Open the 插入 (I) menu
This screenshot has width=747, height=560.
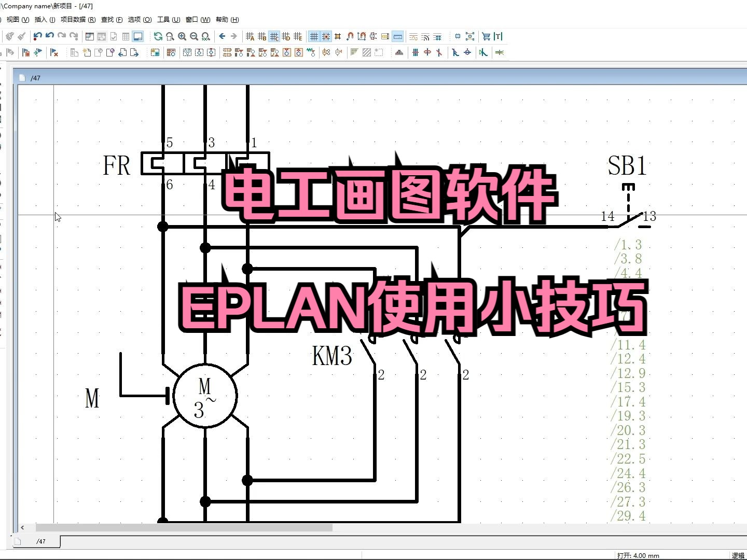pyautogui.click(x=45, y=19)
